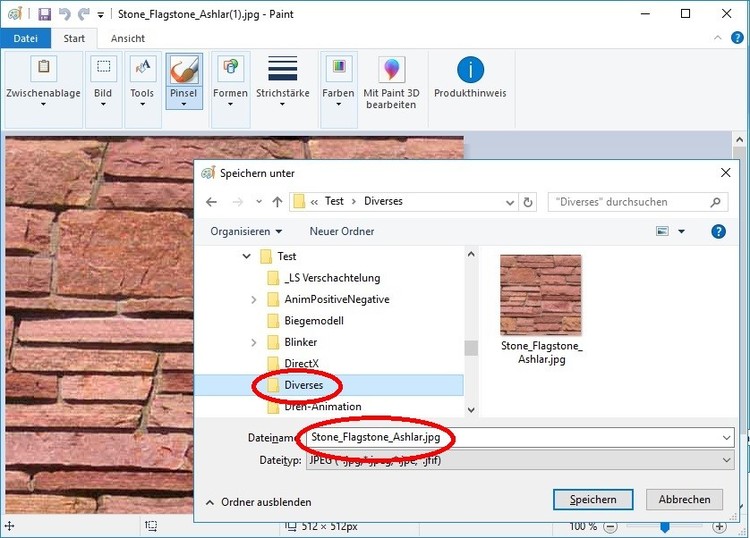
Task: Click the Save icon in Paint's quick access toolbar
Action: pos(44,14)
